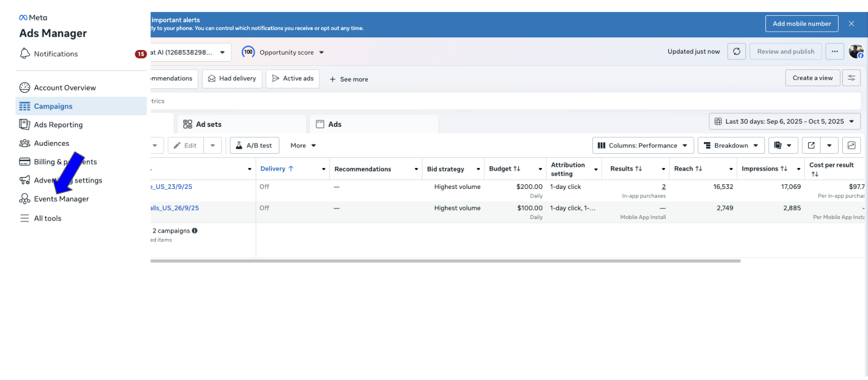868x380 pixels.
Task: Click the export table data icon
Action: 811,146
